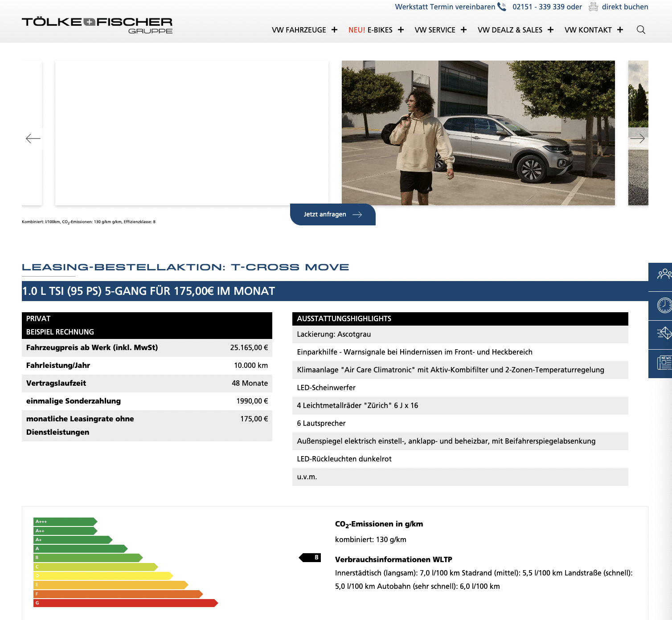
Task: Click the T-Cross car photo slide
Action: click(478, 133)
